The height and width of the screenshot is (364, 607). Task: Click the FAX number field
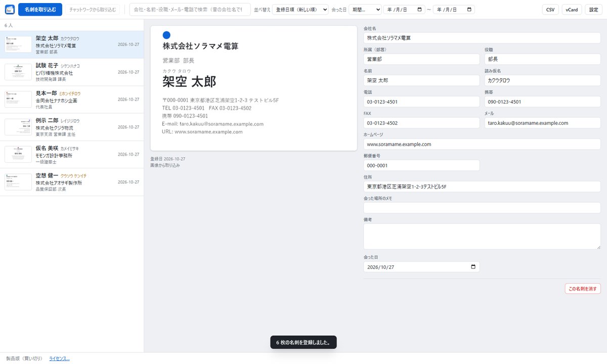421,123
